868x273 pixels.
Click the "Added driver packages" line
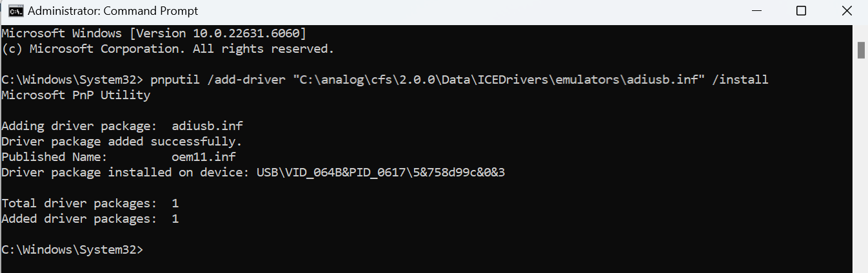click(x=90, y=219)
